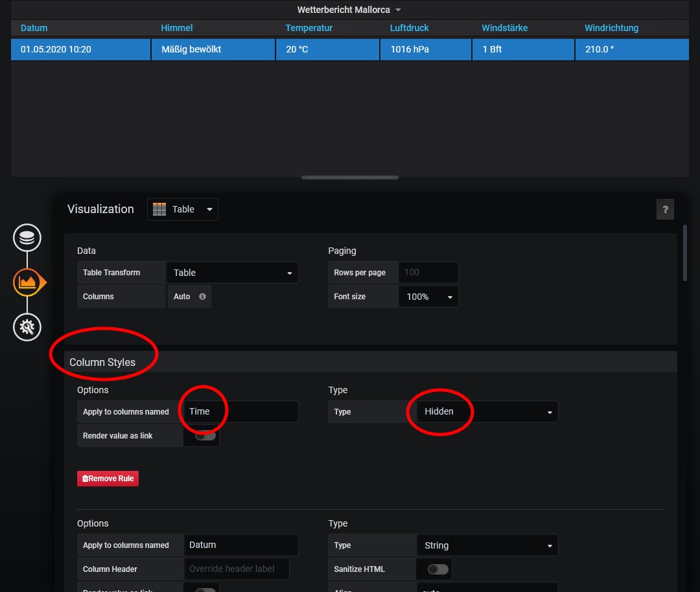Toggle Sanitize HTML for Datum column

point(437,569)
